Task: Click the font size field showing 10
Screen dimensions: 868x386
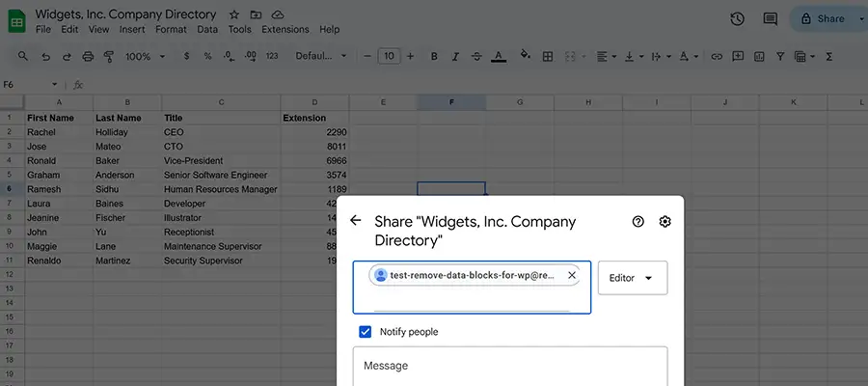Action: [390, 56]
